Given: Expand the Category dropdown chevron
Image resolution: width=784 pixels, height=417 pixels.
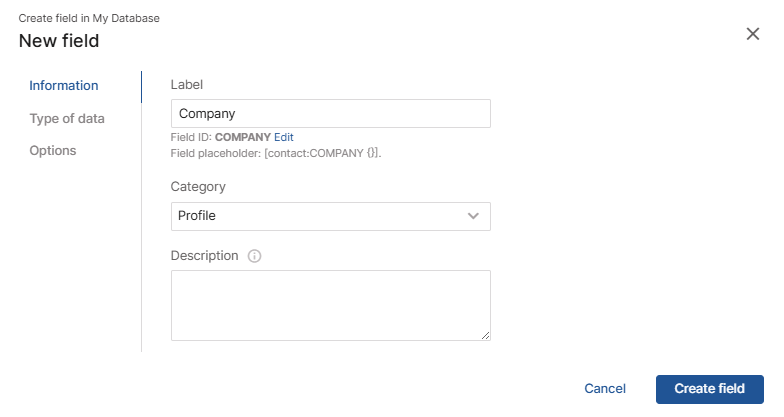Looking at the screenshot, I should (473, 216).
